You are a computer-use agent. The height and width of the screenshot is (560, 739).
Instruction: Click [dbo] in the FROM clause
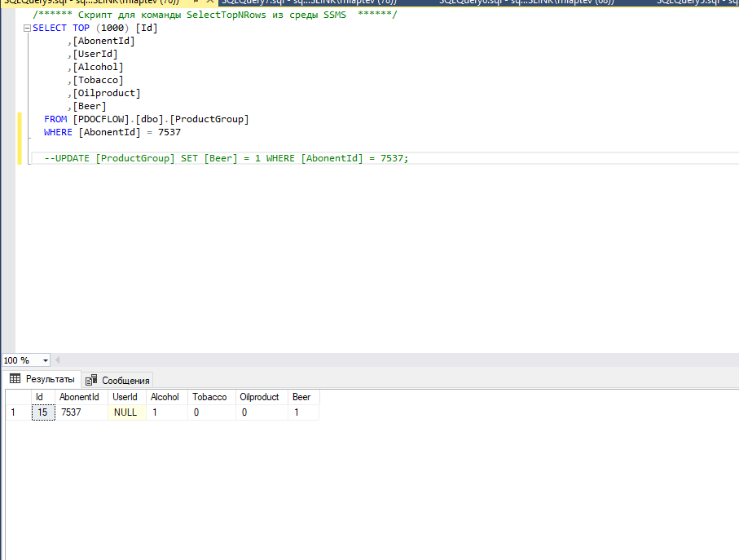coord(149,119)
